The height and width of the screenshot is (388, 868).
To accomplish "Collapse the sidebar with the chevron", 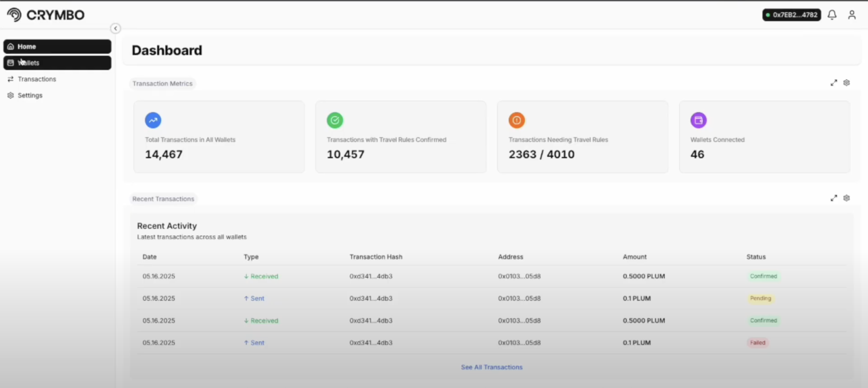I will [x=115, y=29].
